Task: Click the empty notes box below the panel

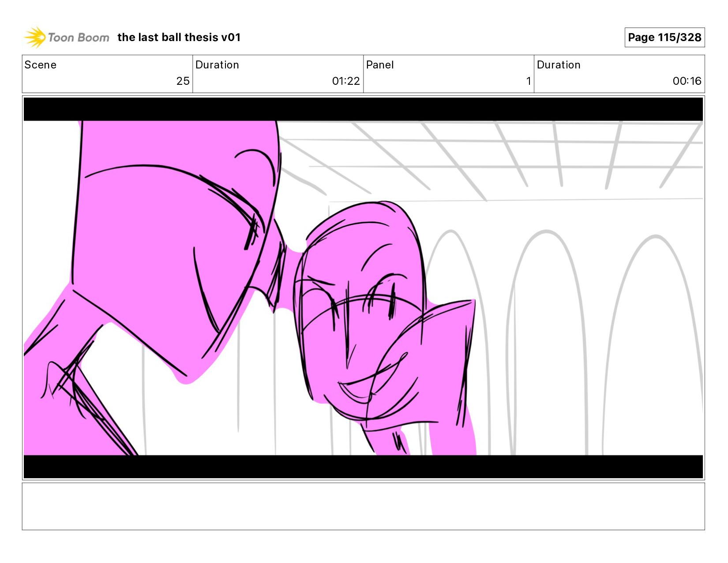Action: [x=363, y=506]
